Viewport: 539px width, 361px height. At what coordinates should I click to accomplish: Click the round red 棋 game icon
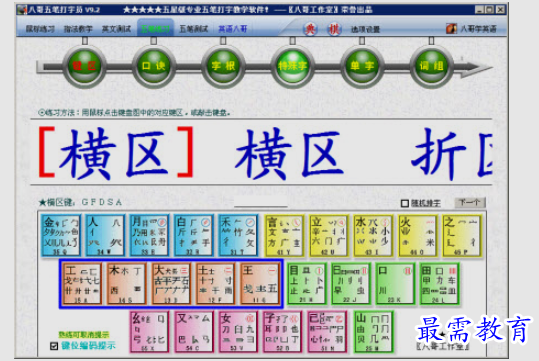[334, 29]
